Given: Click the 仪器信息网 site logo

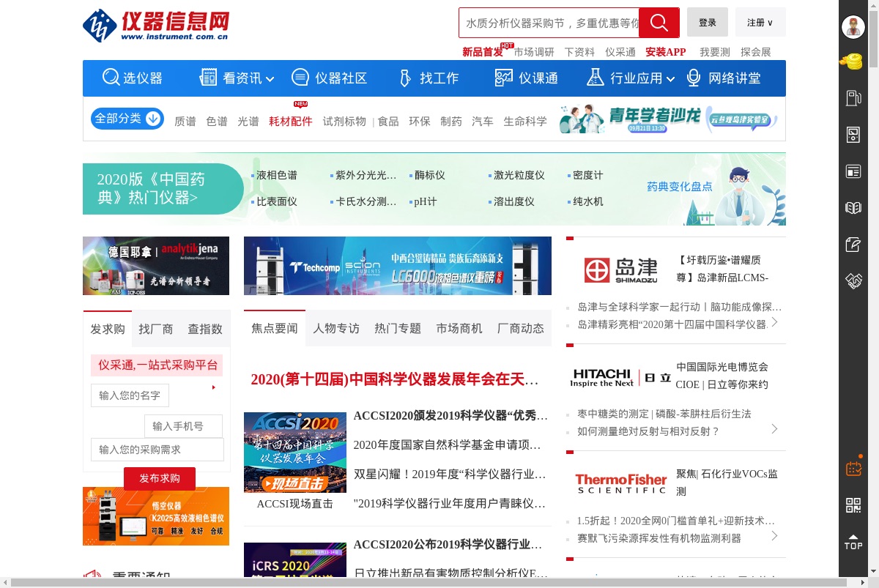Looking at the screenshot, I should click(156, 26).
